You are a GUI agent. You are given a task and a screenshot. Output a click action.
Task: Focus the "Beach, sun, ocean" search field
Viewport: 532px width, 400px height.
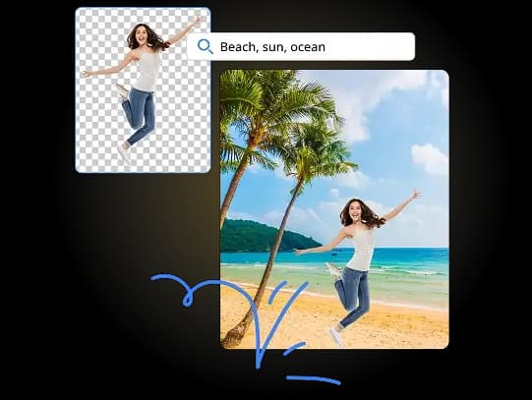point(301,46)
